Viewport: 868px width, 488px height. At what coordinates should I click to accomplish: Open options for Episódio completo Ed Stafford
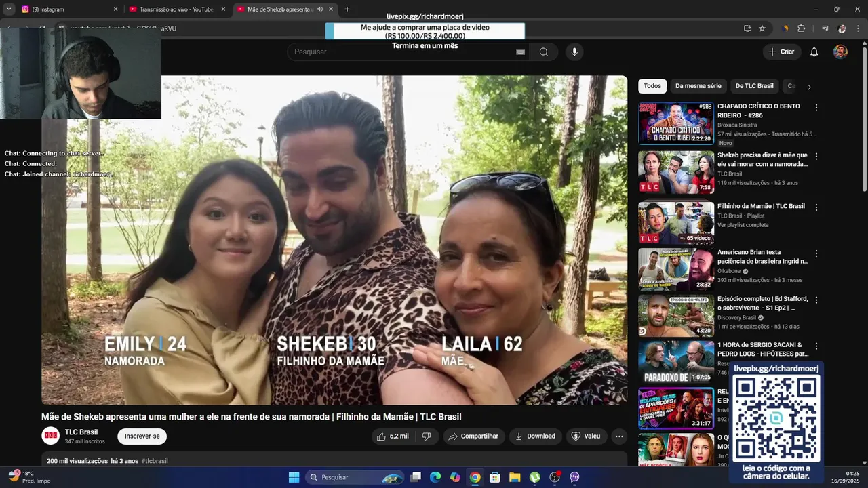[x=816, y=300]
